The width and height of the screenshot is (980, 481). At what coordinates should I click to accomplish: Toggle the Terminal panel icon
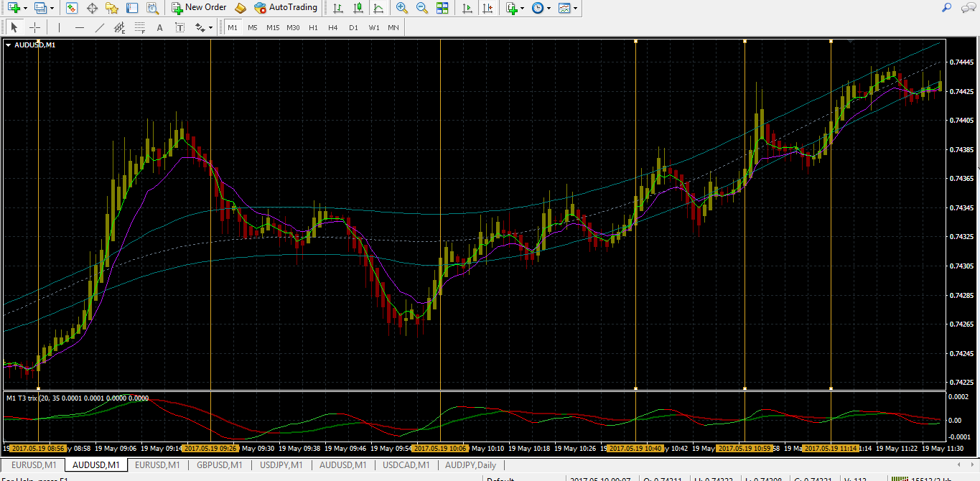point(132,8)
